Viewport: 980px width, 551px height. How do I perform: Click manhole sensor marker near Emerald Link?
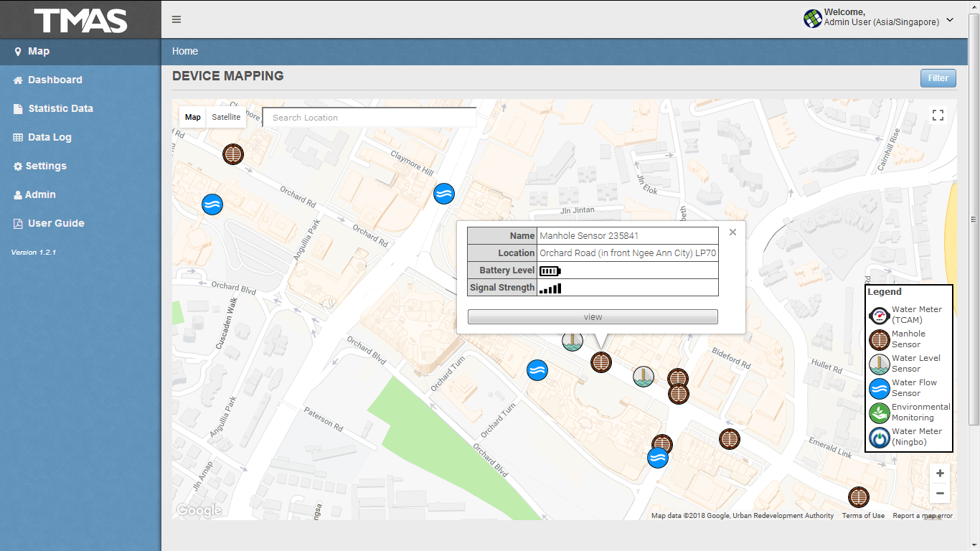pyautogui.click(x=858, y=497)
